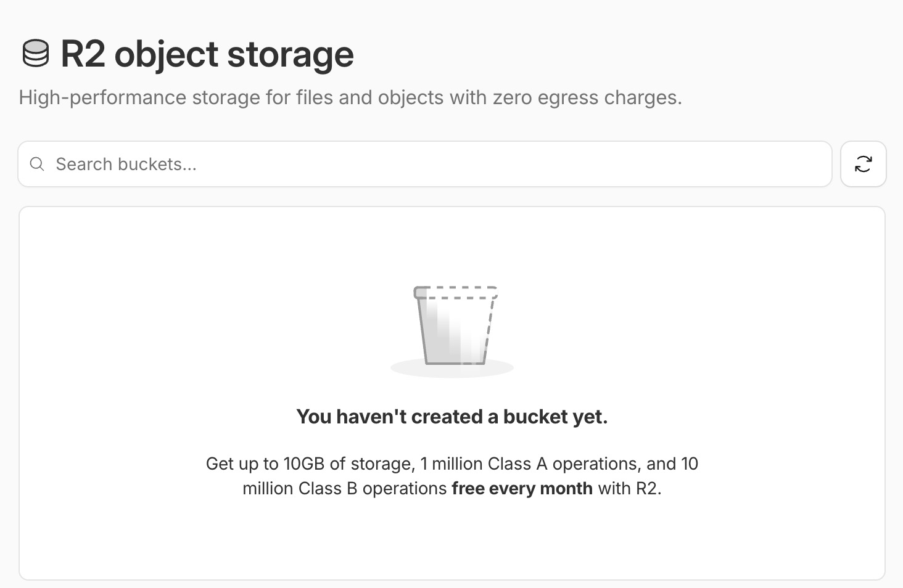903x588 pixels.
Task: Click the R2 database stack icon
Action: [x=35, y=54]
